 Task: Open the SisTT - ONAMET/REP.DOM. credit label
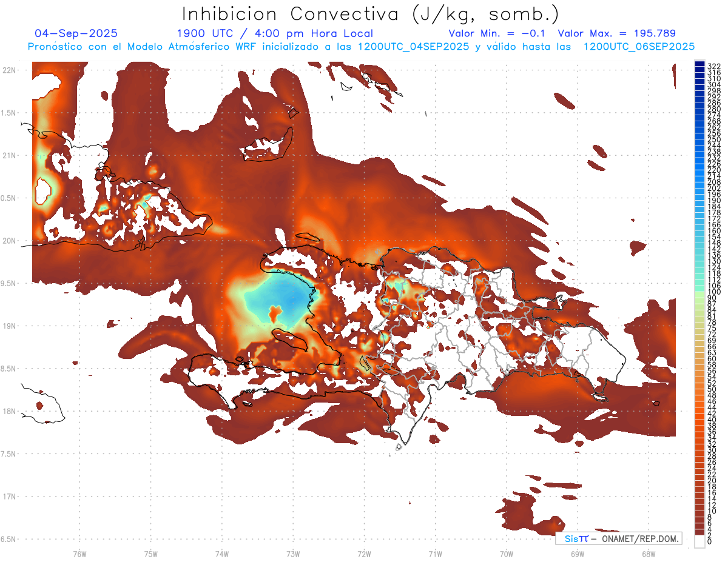(x=619, y=538)
